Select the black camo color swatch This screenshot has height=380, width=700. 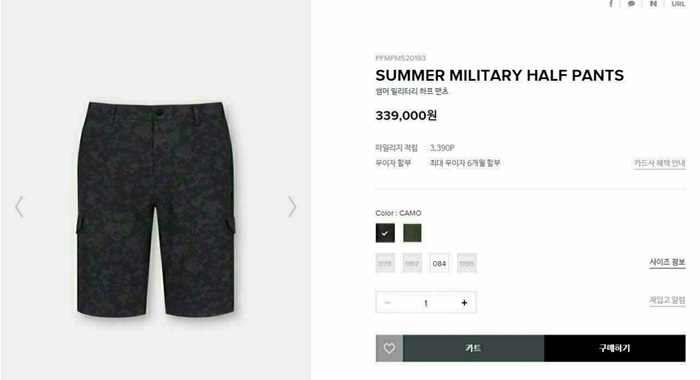point(385,233)
